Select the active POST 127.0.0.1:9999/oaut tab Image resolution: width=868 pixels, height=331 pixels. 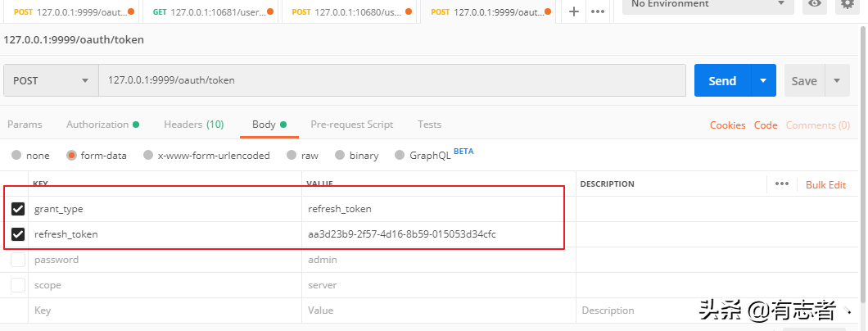[488, 11]
